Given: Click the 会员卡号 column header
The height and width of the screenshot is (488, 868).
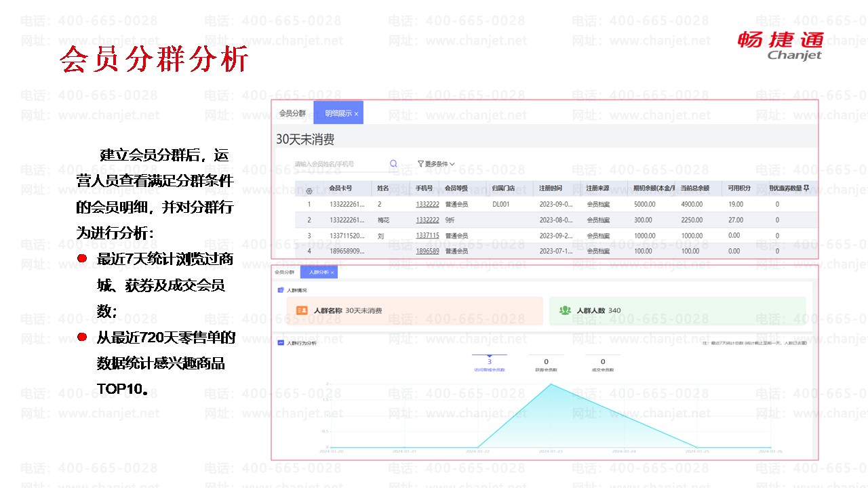Looking at the screenshot, I should [340, 188].
